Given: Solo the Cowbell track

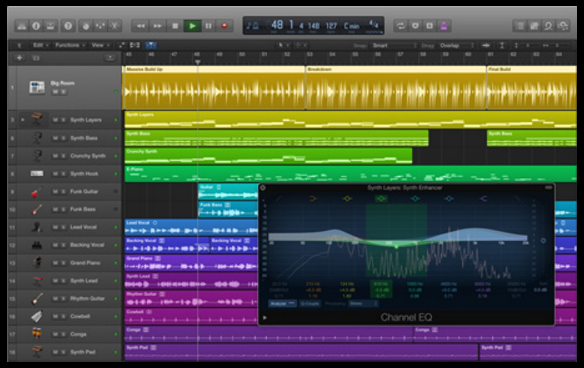Looking at the screenshot, I should click(x=63, y=317).
